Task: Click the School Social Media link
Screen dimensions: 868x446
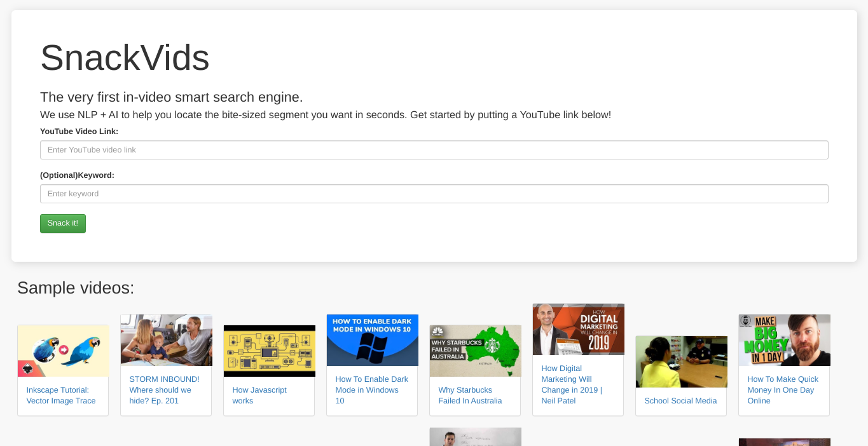Action: point(680,401)
